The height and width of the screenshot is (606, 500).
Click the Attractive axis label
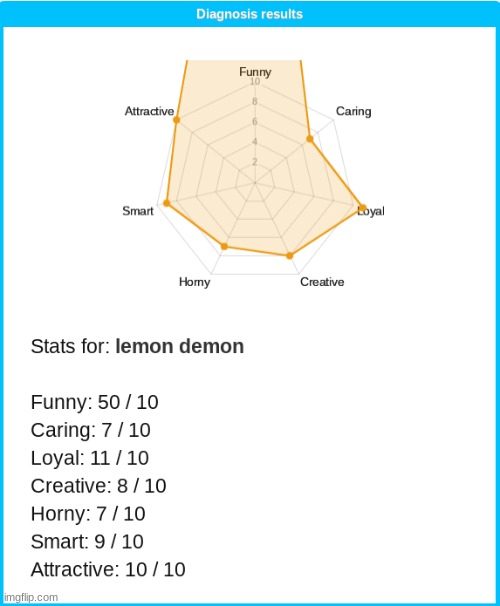[x=149, y=111]
